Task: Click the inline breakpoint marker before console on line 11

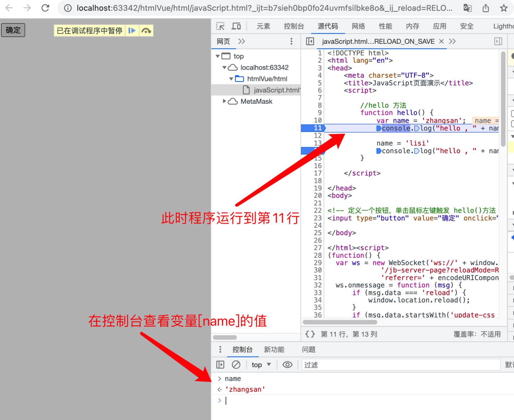Action: [x=379, y=128]
